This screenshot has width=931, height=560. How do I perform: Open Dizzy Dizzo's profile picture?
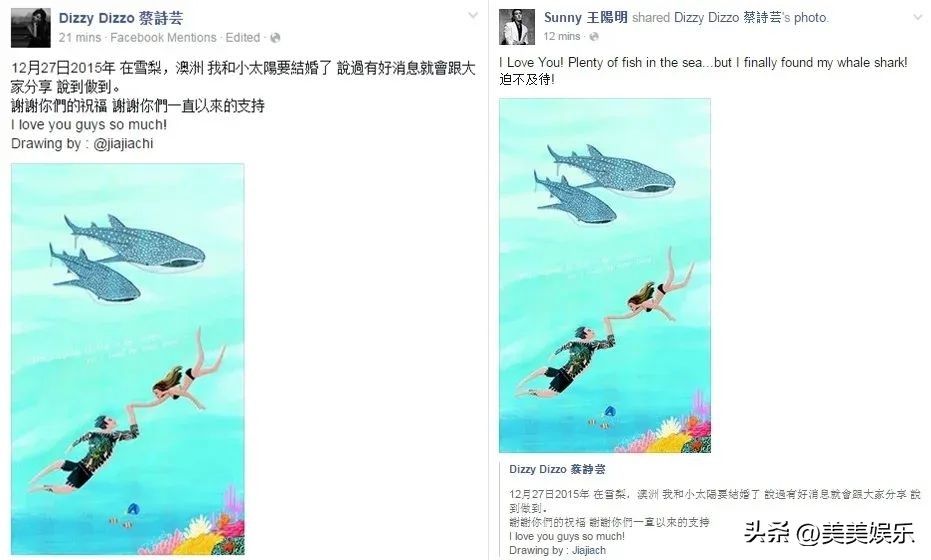click(30, 28)
